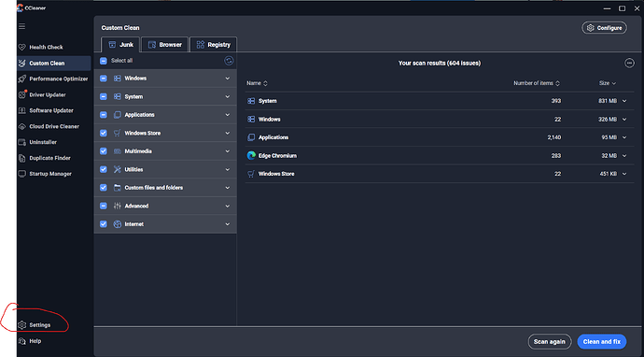Click the refresh icon beside Select all
644x357 pixels.
[x=229, y=61]
